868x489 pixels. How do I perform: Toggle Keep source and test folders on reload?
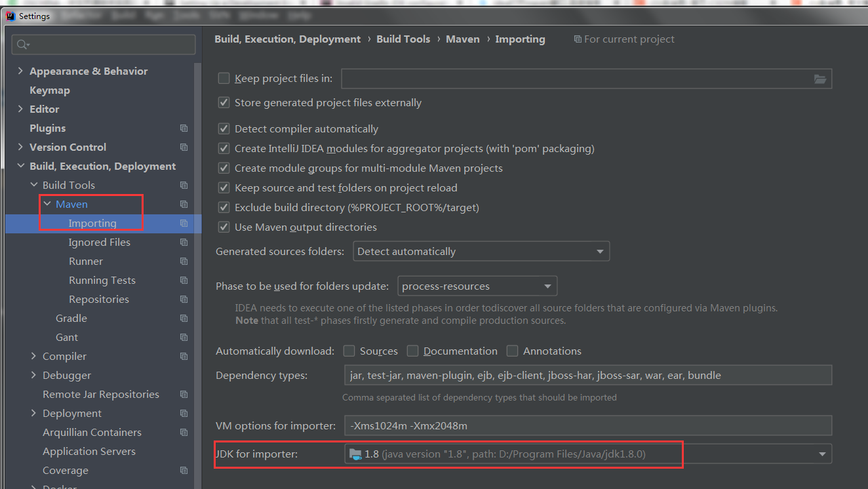click(224, 188)
